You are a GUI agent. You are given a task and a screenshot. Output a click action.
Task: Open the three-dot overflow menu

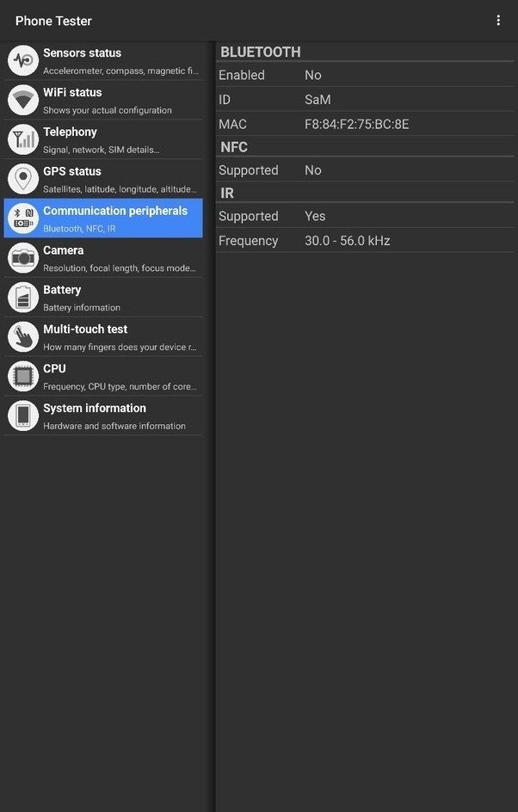click(x=498, y=21)
